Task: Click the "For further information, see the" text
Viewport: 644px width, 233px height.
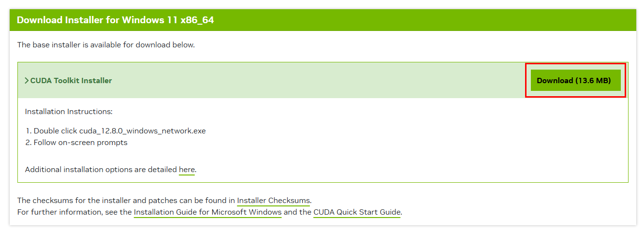Action: point(74,212)
